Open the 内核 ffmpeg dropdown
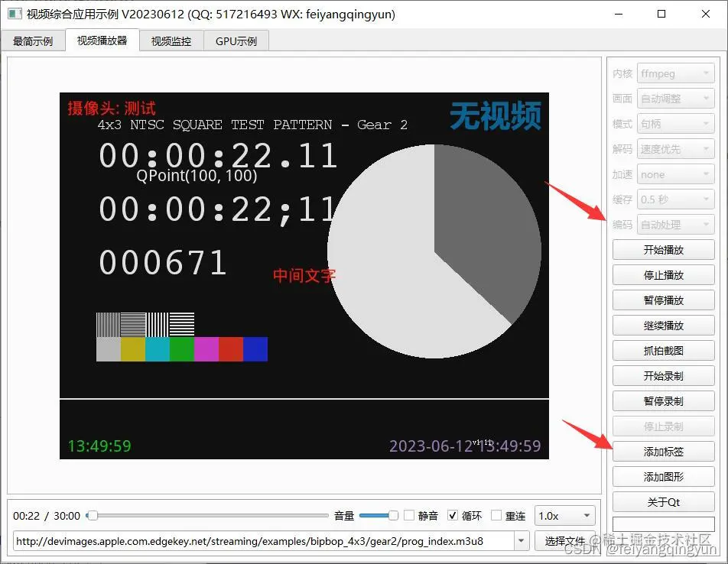This screenshot has height=564, width=728. click(x=676, y=73)
